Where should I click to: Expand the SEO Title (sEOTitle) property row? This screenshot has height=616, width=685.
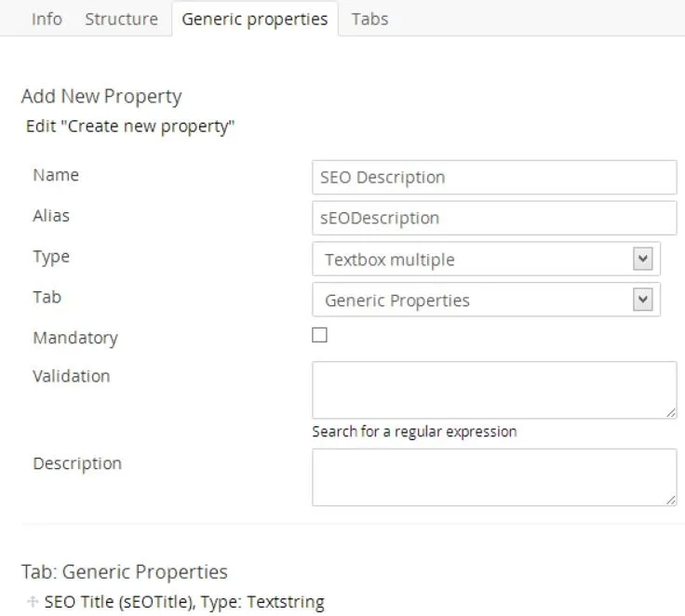click(184, 602)
